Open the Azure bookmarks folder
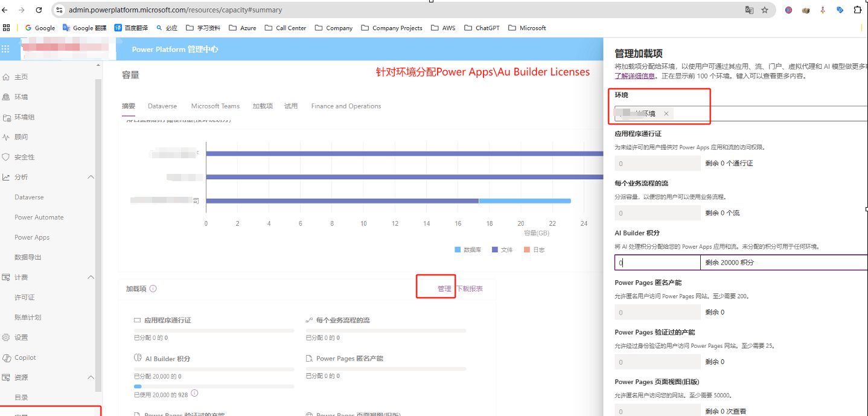 point(242,28)
